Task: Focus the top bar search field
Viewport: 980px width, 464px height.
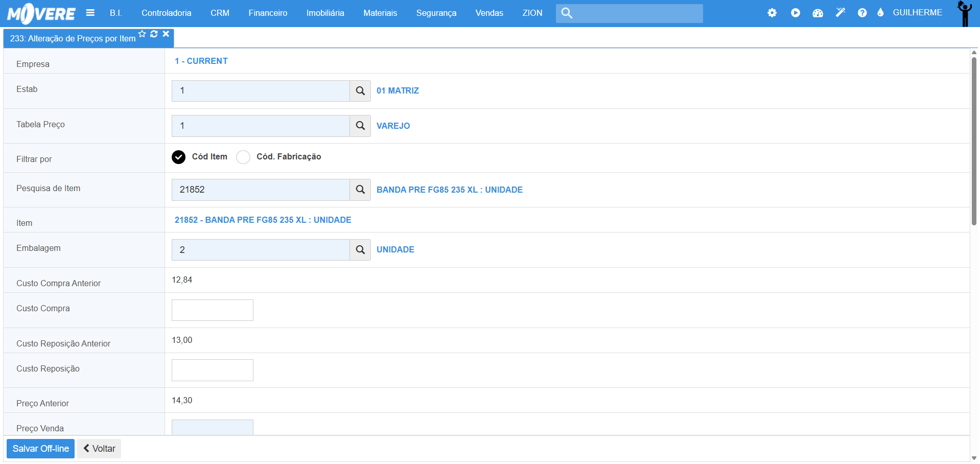Action: click(x=629, y=13)
